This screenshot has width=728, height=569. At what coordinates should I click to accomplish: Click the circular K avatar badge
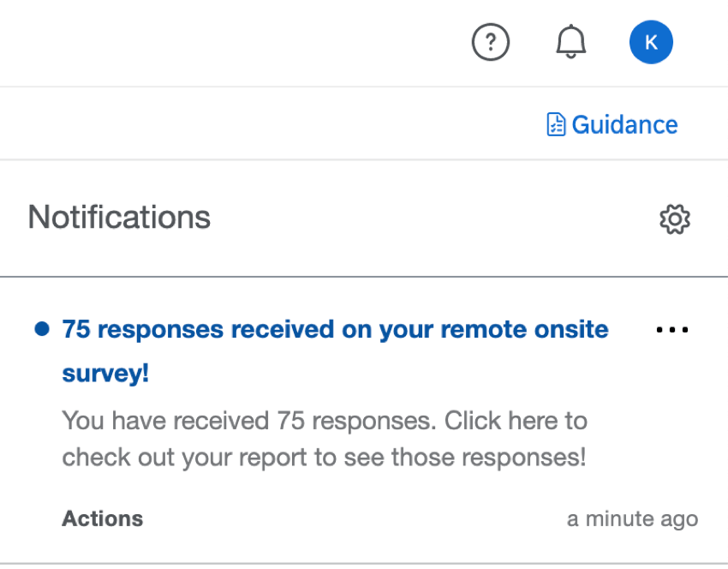pos(651,41)
